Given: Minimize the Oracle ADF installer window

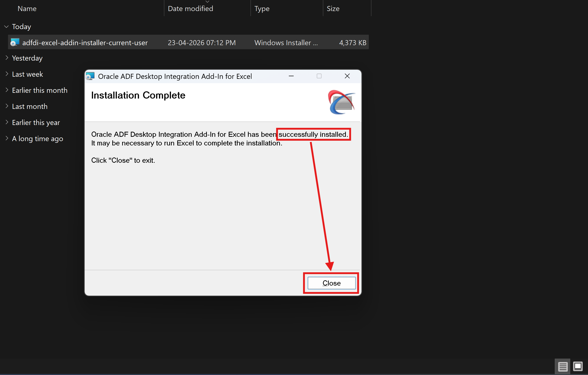Looking at the screenshot, I should (x=291, y=76).
